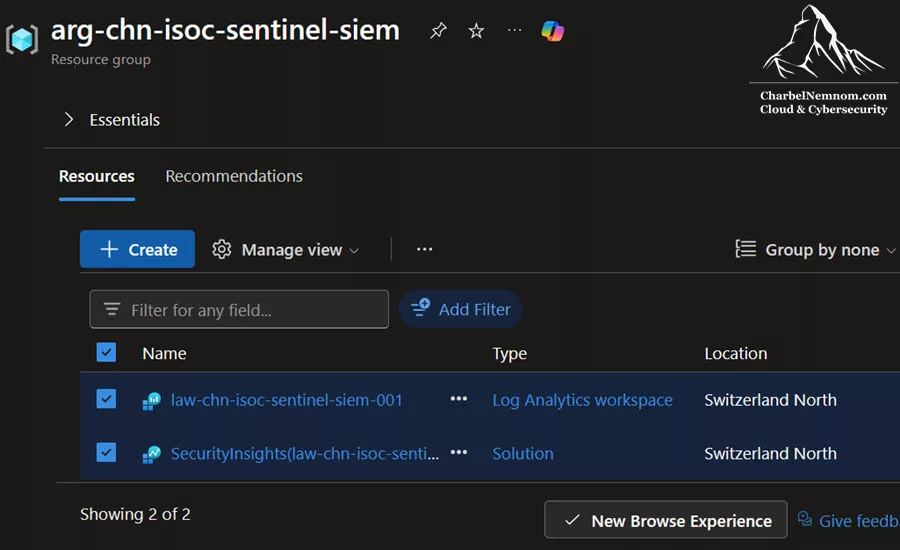Image resolution: width=900 pixels, height=550 pixels.
Task: Open row menu for SecurityInsights solution
Action: [x=459, y=452]
